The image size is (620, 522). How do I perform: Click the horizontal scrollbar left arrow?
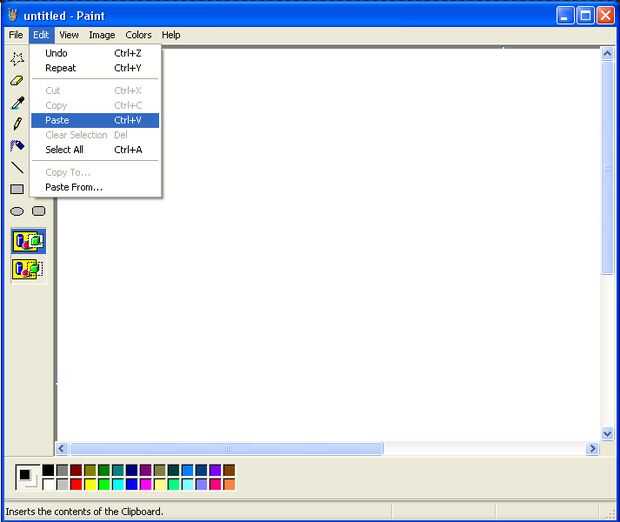point(61,448)
